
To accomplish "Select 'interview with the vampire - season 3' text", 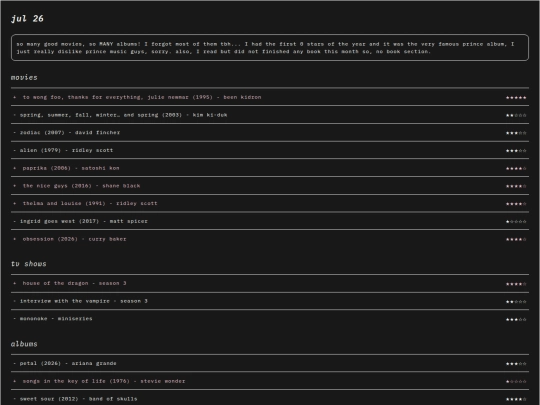I will pos(84,301).
